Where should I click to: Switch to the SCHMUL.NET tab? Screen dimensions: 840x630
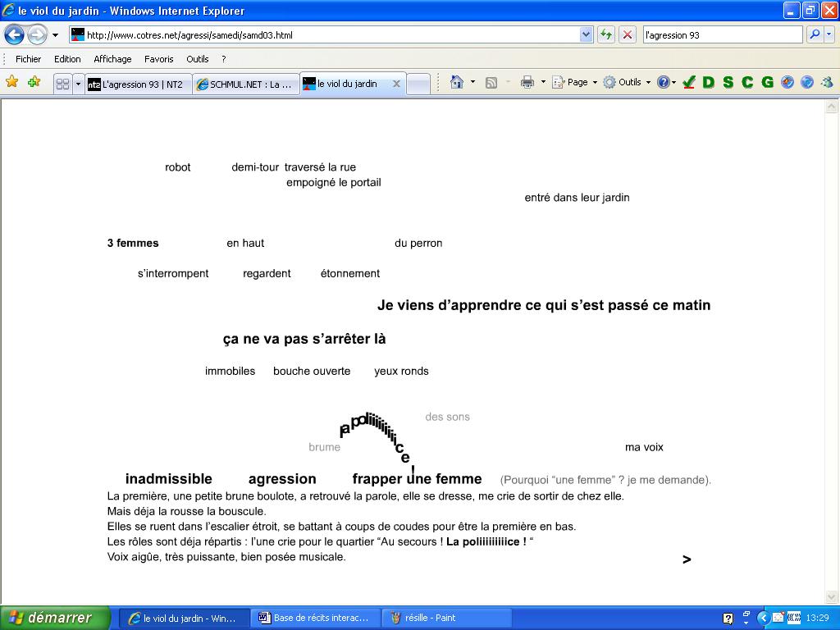click(x=246, y=84)
